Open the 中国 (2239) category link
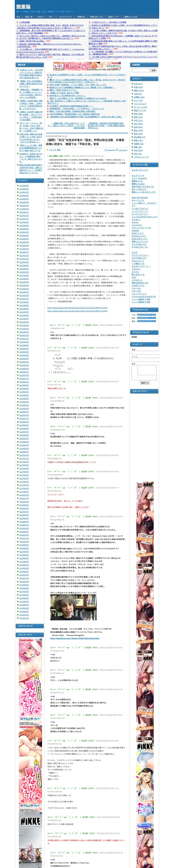Viewport: 174px width, 868px height. [x=138, y=87]
